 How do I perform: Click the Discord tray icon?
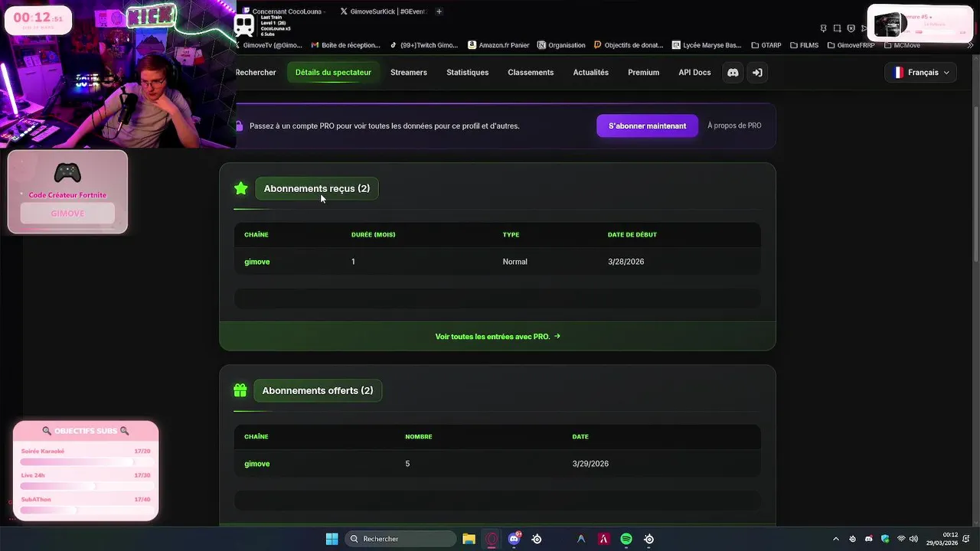pos(868,539)
